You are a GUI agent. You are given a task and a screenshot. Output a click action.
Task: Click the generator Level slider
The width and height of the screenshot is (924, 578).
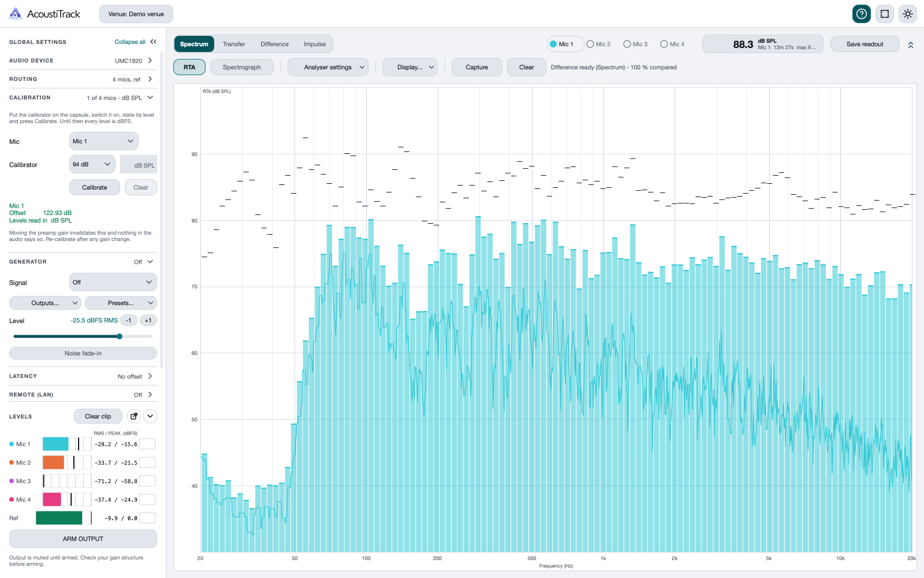[83, 336]
